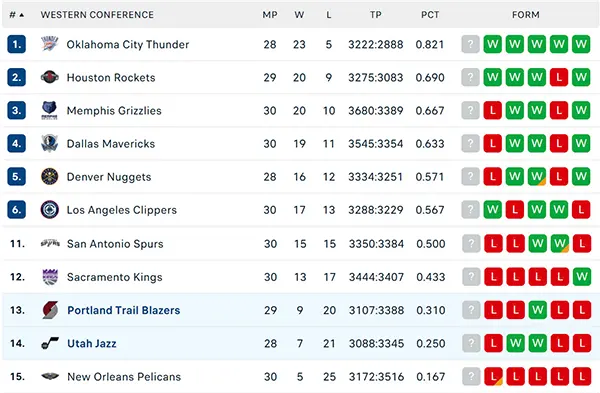
Task: Click the Denver Nuggets round logo
Action: point(50,177)
